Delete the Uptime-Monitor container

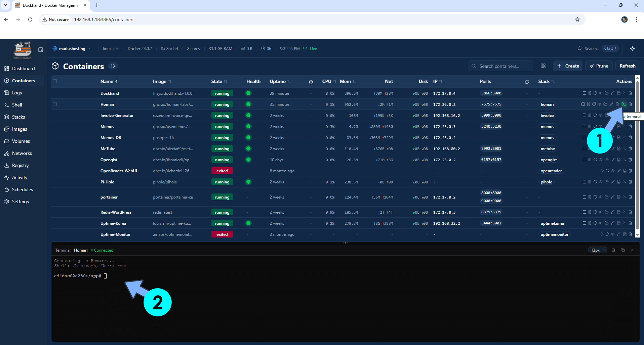click(x=630, y=234)
